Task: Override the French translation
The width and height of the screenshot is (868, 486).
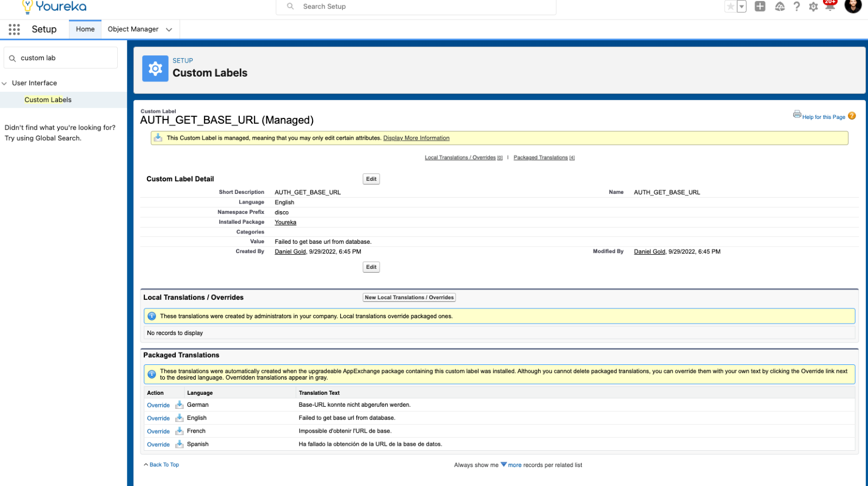Action: pos(158,431)
